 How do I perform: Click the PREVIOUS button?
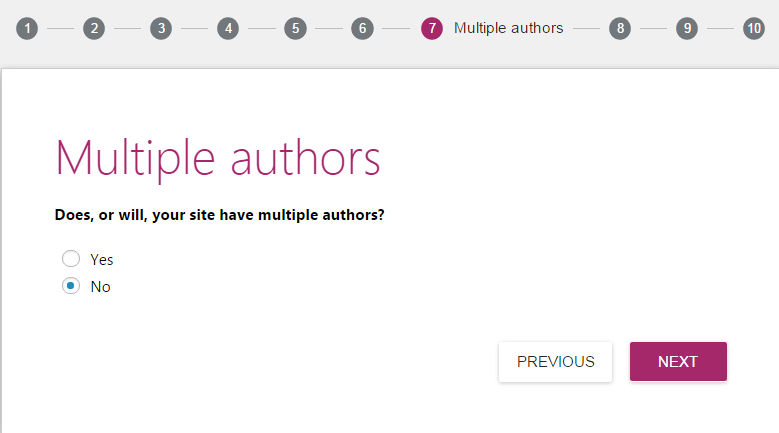(555, 361)
